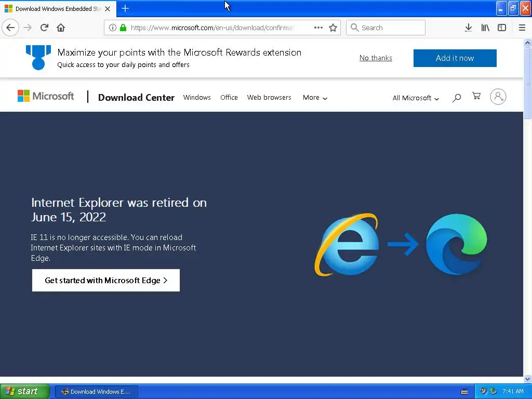
Task: Click the scrollbar down arrow
Action: (x=527, y=379)
